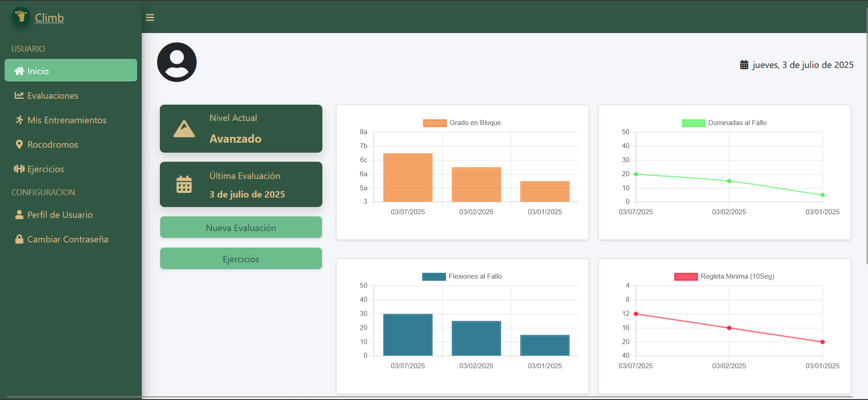Go to Evaluaciones in the sidebar
Screen dimensions: 868x400
coord(53,96)
